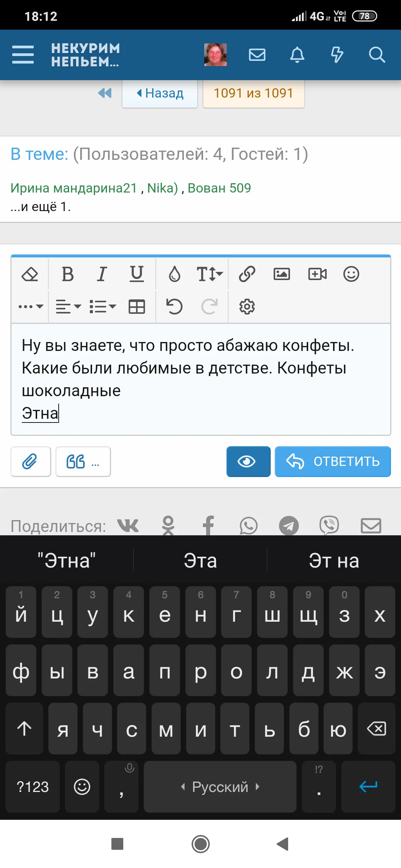This screenshot has height=868, width=401.
Task: Open user profile Nika)
Action: pyautogui.click(x=163, y=188)
